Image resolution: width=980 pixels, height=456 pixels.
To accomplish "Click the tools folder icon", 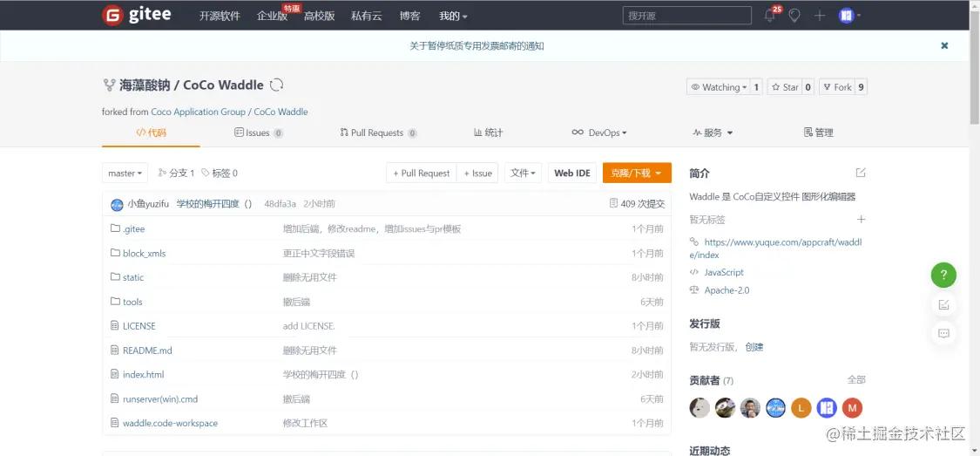I will point(115,301).
